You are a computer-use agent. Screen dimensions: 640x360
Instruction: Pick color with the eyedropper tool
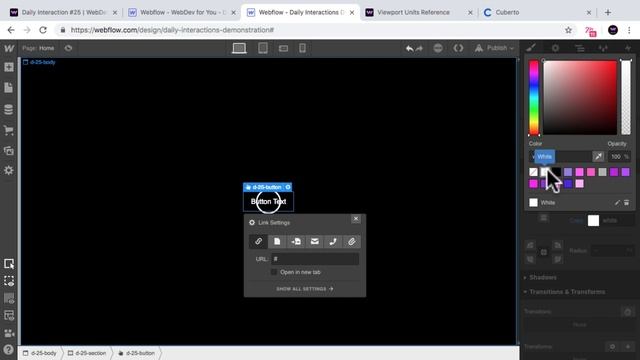[x=598, y=156]
